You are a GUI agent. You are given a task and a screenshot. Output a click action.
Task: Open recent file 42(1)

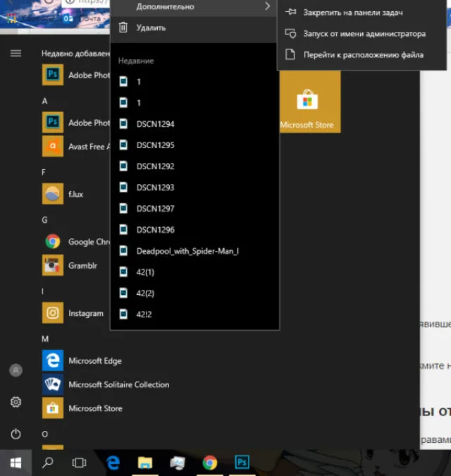tap(194, 272)
